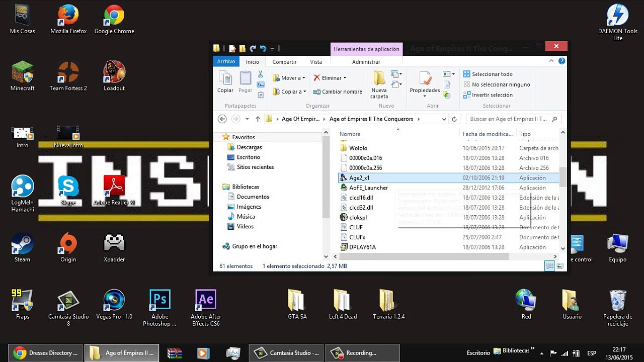Select the DPLAY61A file
The image size is (644, 362).
point(358,247)
